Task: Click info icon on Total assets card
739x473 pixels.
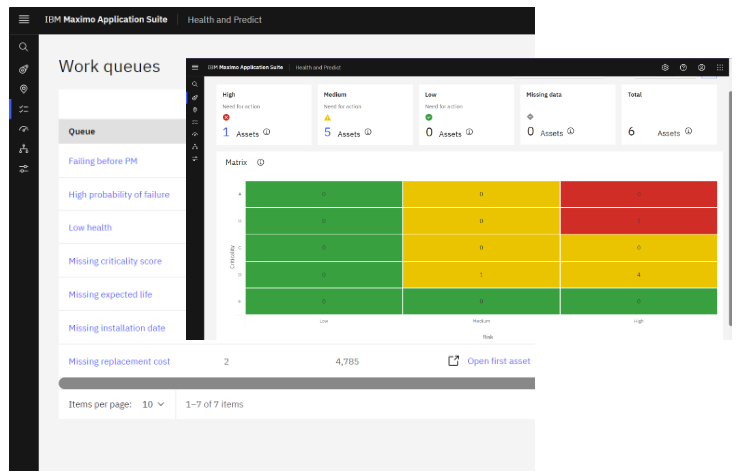Action: point(689,131)
